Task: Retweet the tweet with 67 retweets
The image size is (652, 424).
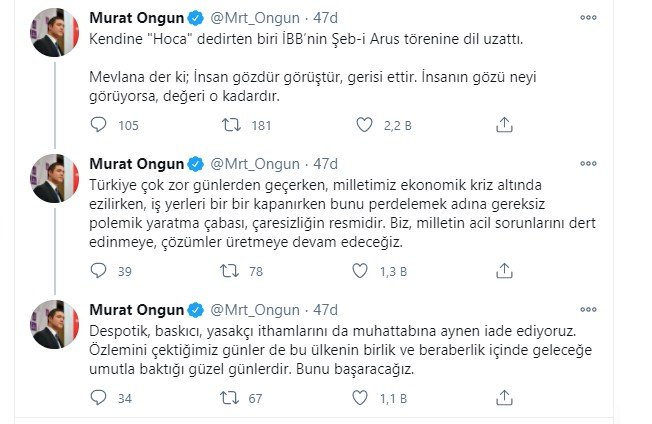Action: pos(229,398)
